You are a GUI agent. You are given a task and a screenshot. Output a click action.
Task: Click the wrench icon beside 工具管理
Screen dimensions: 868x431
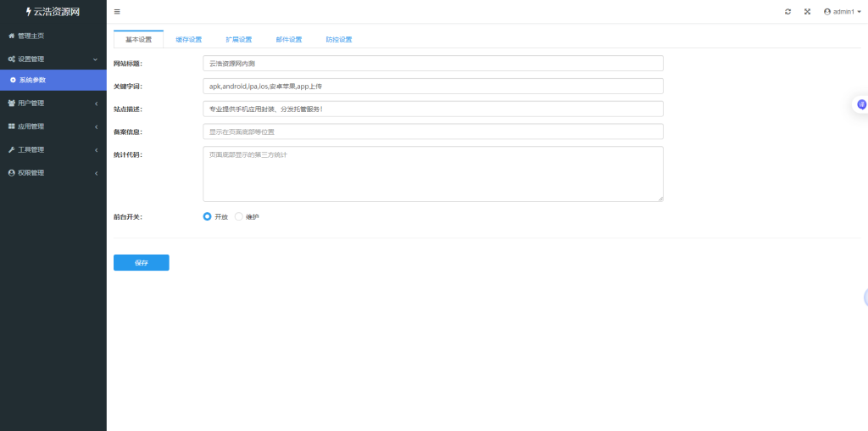pyautogui.click(x=11, y=149)
